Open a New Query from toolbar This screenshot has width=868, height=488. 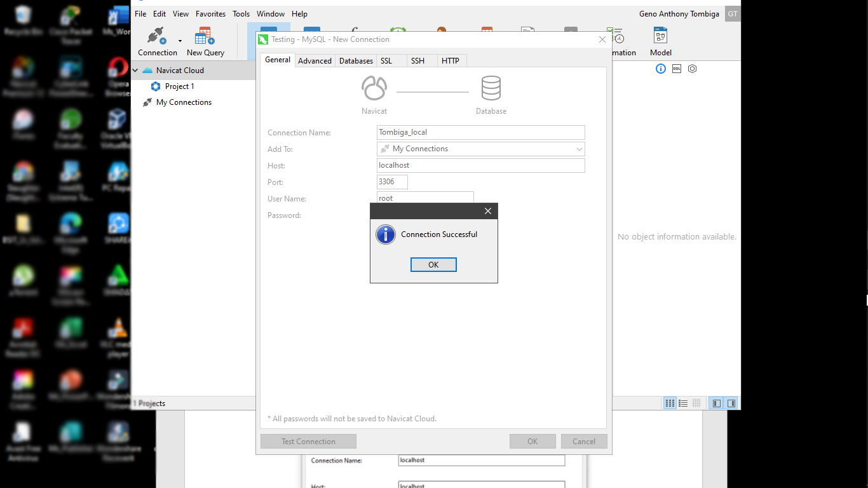coord(205,41)
